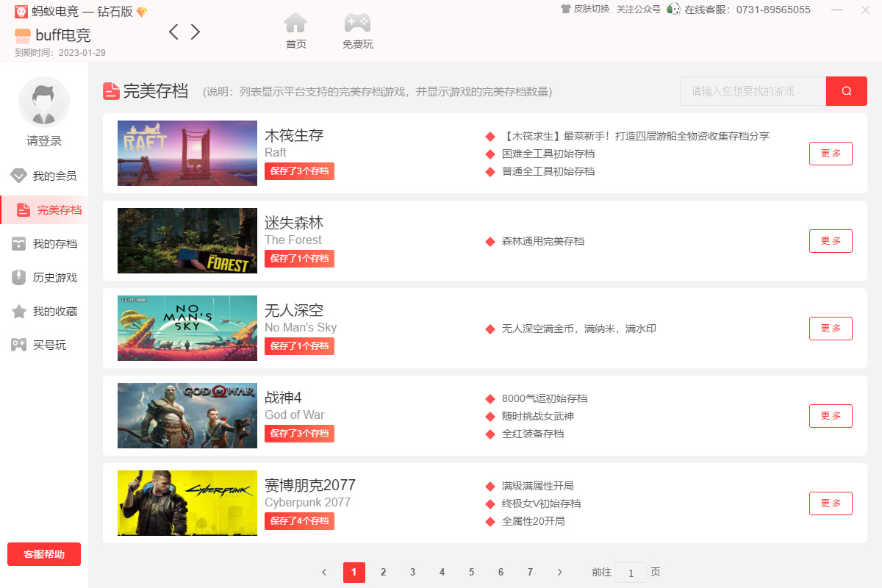Open save 8000气运初始存档

[545, 398]
